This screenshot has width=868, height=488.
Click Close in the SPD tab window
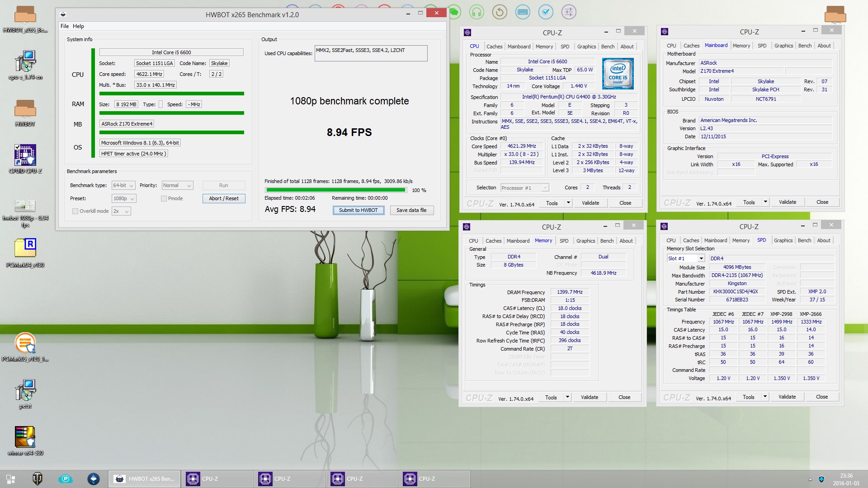pos(822,397)
